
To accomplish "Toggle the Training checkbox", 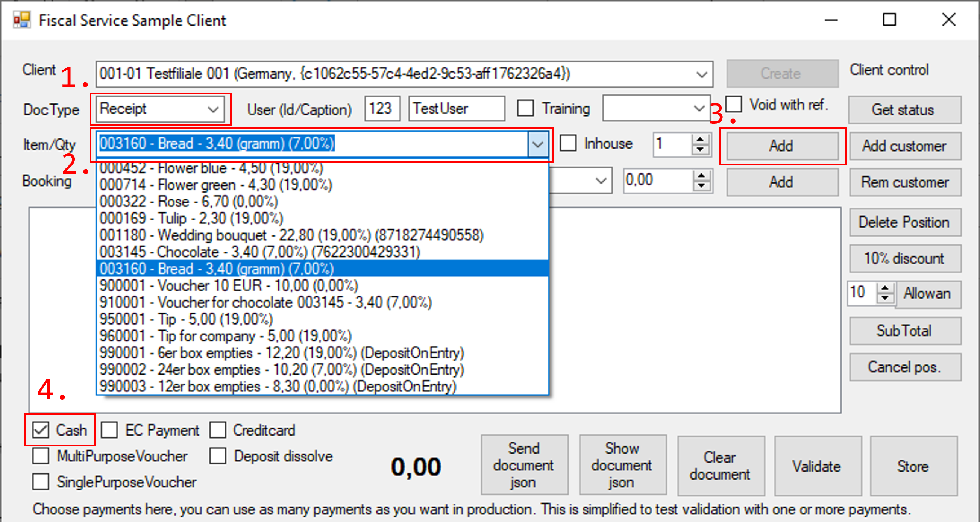I will [525, 108].
